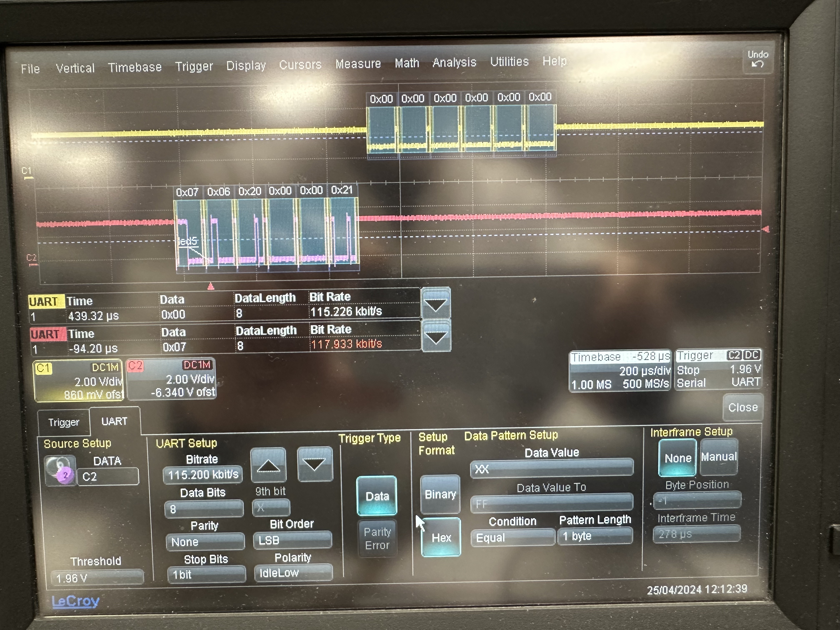Open the Parity dropdown set to None

205,541
